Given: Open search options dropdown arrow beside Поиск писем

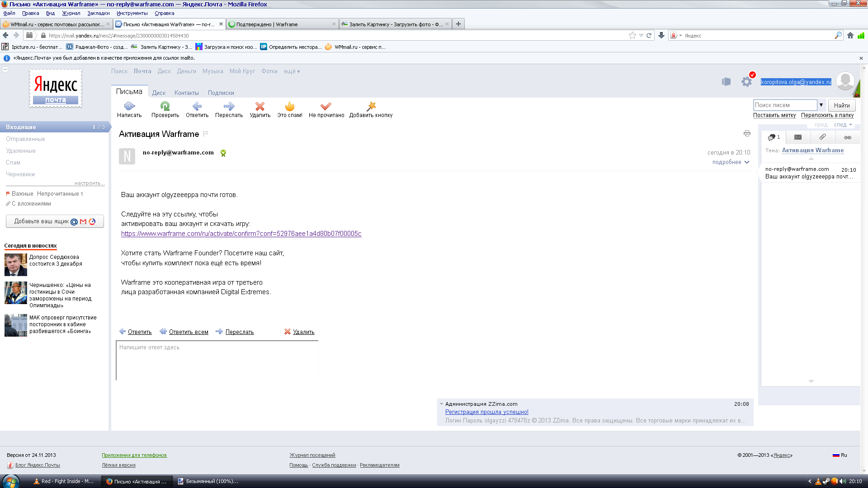Looking at the screenshot, I should coord(821,105).
